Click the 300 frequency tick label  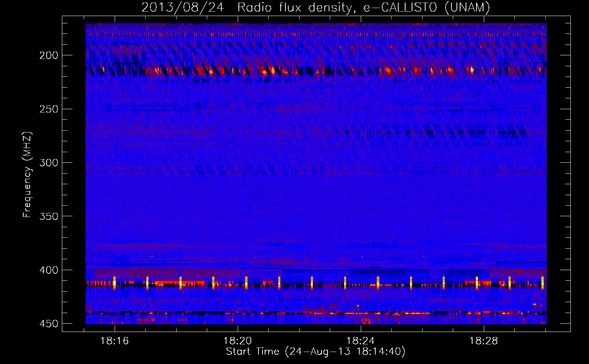pos(49,163)
